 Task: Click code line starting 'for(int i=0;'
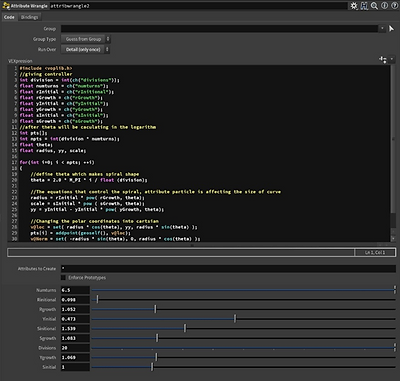[57, 162]
